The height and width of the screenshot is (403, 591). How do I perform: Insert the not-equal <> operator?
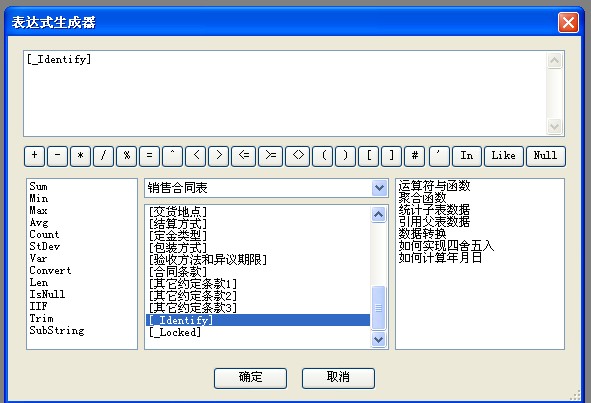[x=298, y=156]
